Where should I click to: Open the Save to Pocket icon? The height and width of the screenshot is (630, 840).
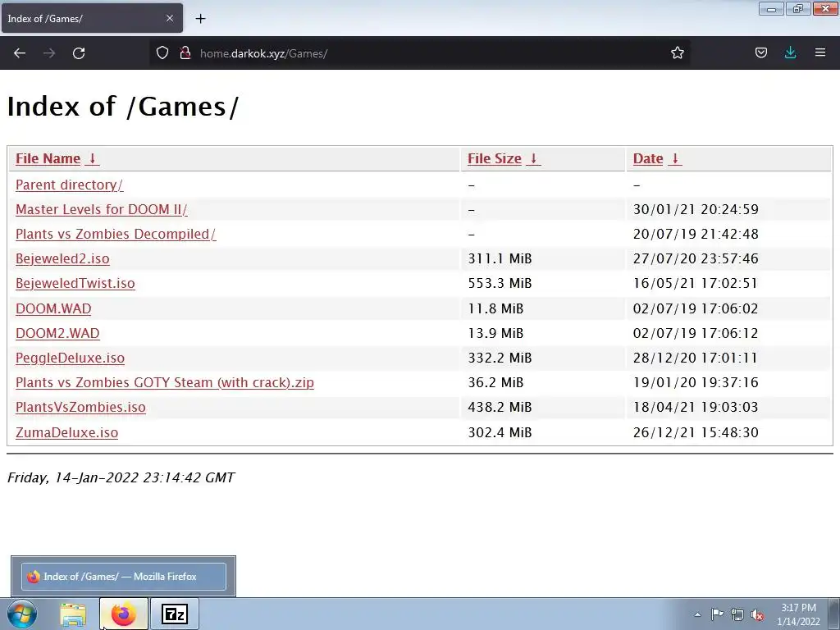pos(760,52)
